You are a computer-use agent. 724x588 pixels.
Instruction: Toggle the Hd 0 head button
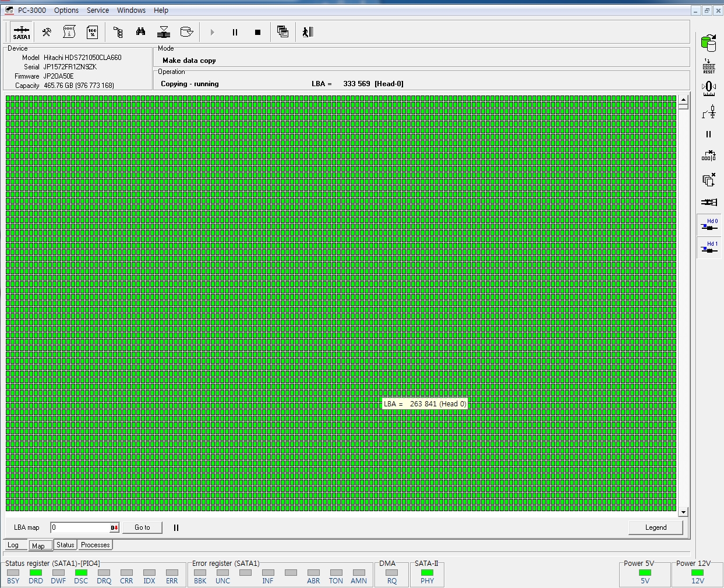[709, 225]
